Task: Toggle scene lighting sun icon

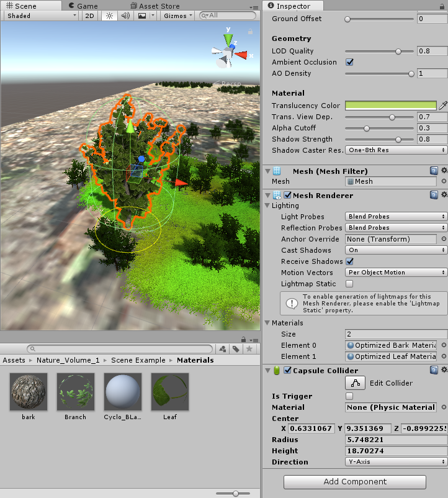Action: [109, 16]
